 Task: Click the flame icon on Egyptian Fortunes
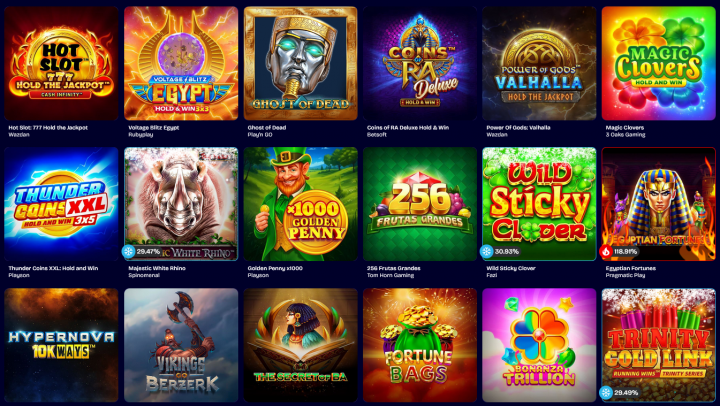606,252
